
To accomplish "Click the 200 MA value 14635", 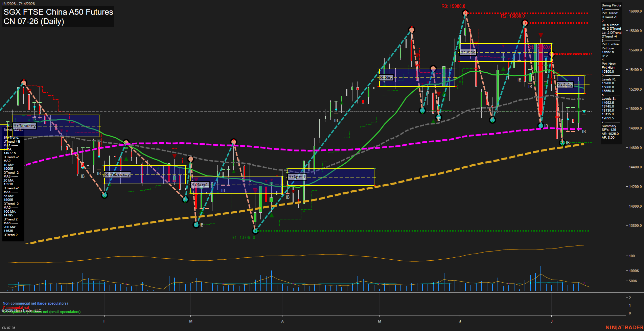I will pyautogui.click(x=8, y=231).
